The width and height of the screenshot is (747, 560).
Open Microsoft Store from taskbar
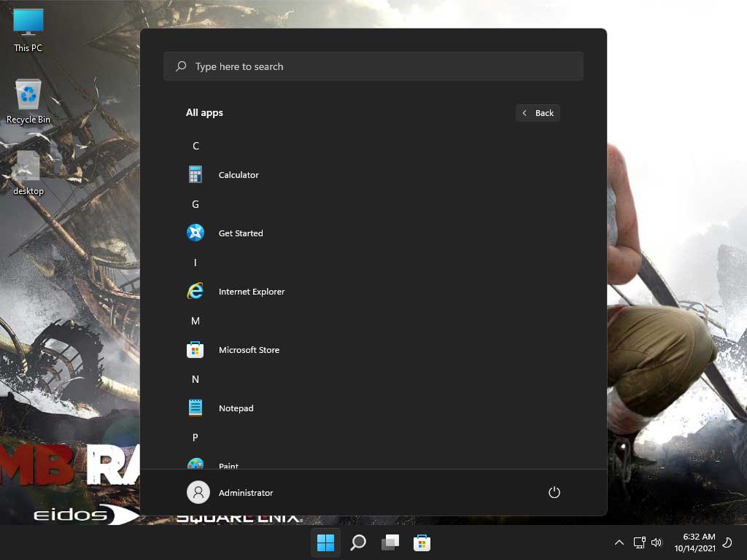[x=422, y=542]
